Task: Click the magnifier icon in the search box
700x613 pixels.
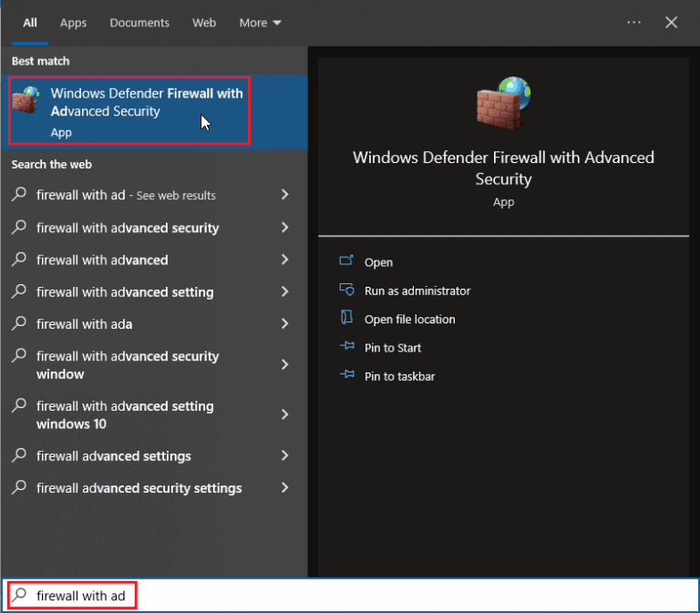Action: 20,595
